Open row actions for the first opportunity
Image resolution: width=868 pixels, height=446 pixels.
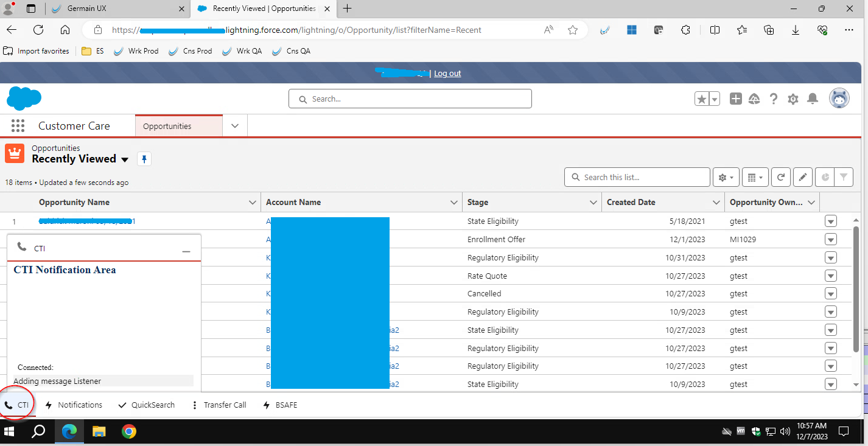830,221
